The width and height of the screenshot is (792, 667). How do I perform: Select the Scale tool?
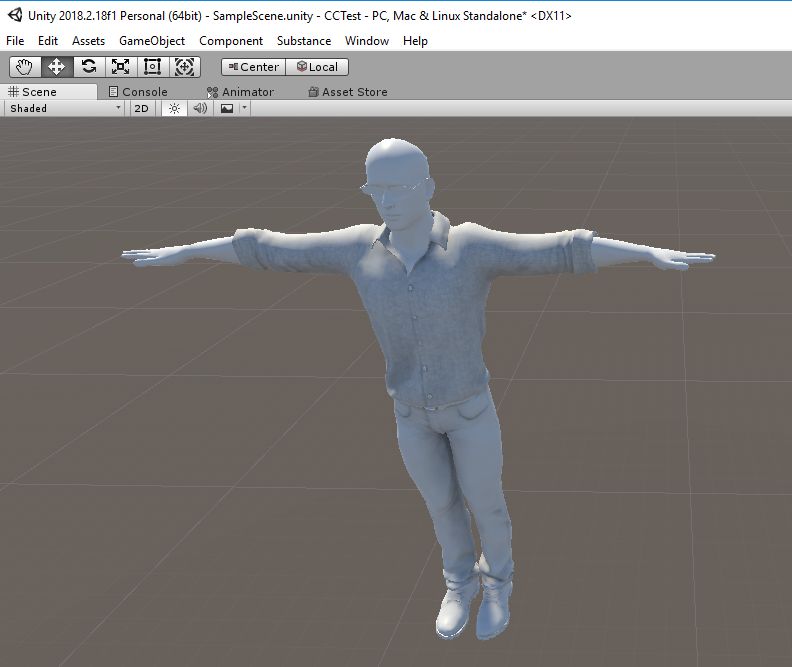pyautogui.click(x=121, y=67)
